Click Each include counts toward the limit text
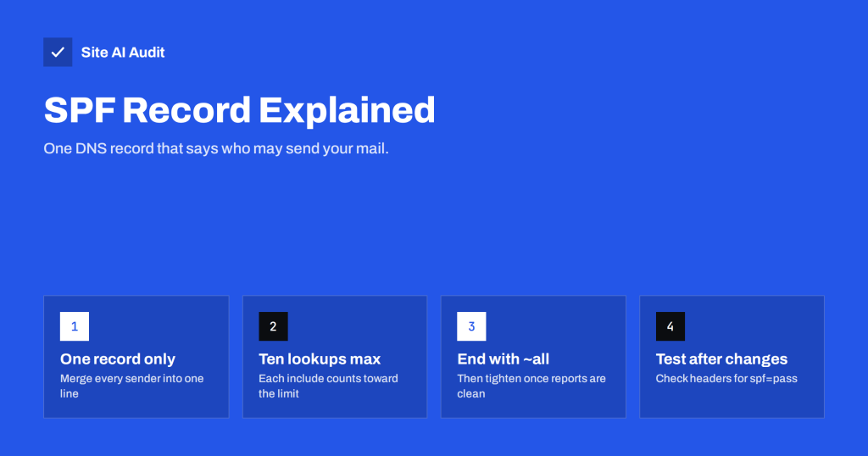Screen dimensions: 868x456 click(x=328, y=386)
